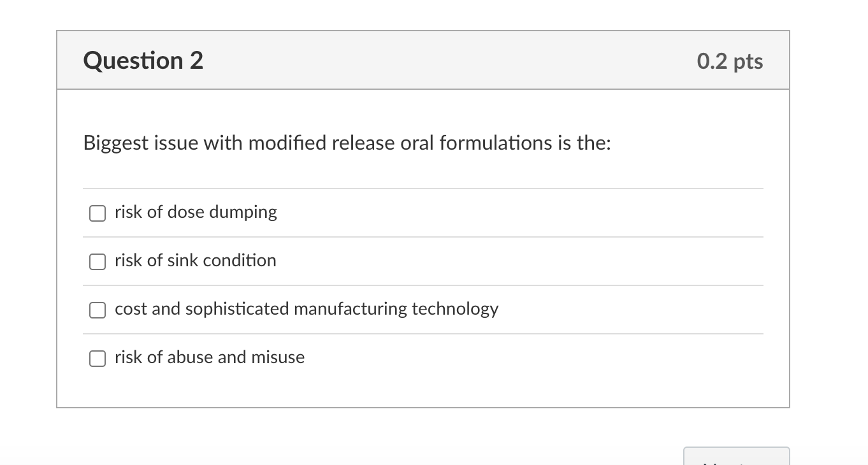The image size is (868, 465).
Task: Click the question prompt about modified release formulations
Action: 347,143
